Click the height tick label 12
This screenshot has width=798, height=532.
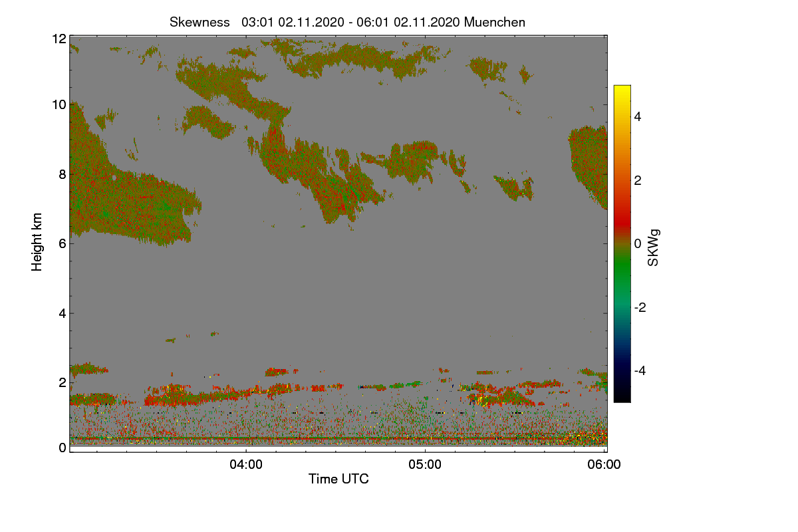click(x=59, y=39)
